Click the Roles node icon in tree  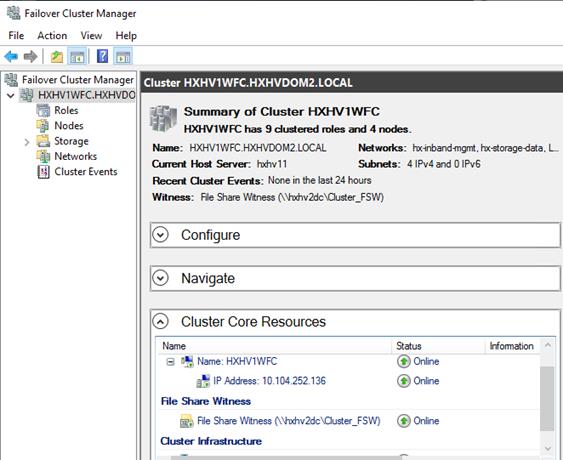pos(43,110)
